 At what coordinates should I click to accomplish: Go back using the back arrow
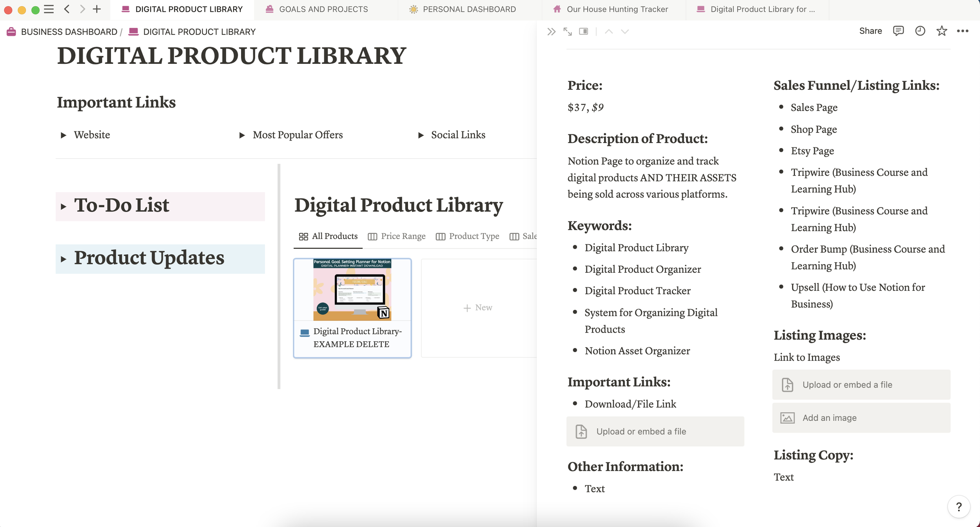[x=67, y=9]
